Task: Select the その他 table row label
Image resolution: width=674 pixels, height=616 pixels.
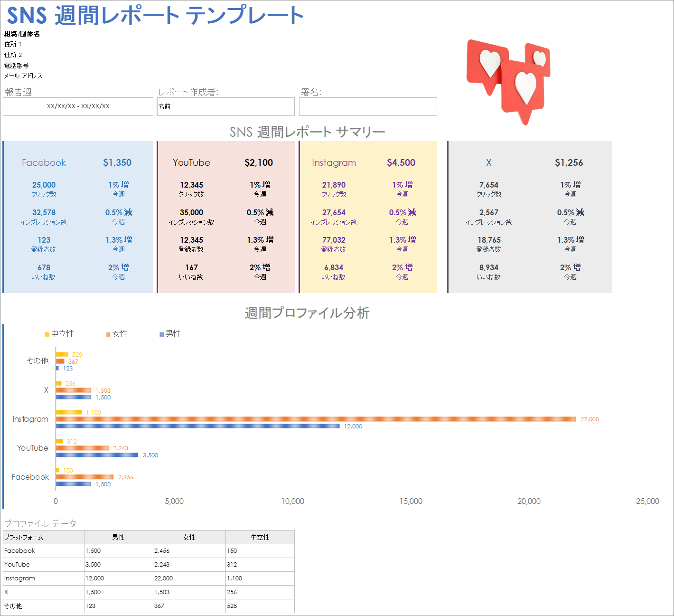Action: [43, 606]
